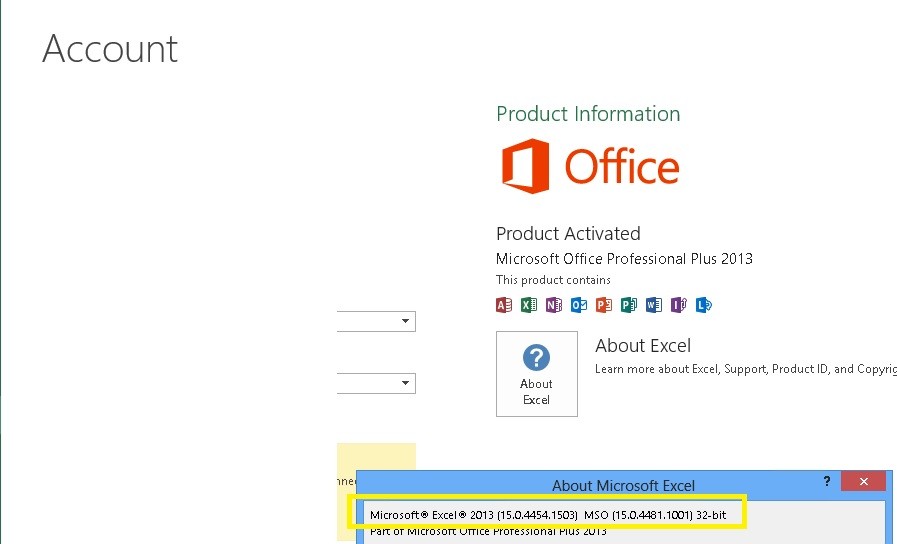Click the Lync icon under product contents
Image resolution: width=897 pixels, height=544 pixels.
pos(704,305)
